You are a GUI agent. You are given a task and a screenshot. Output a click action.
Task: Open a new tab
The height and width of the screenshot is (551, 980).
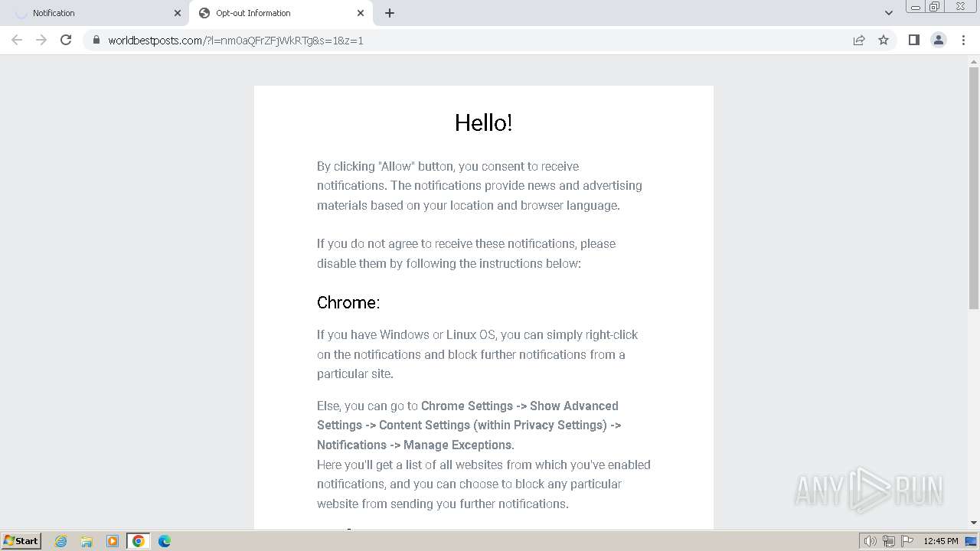(390, 13)
